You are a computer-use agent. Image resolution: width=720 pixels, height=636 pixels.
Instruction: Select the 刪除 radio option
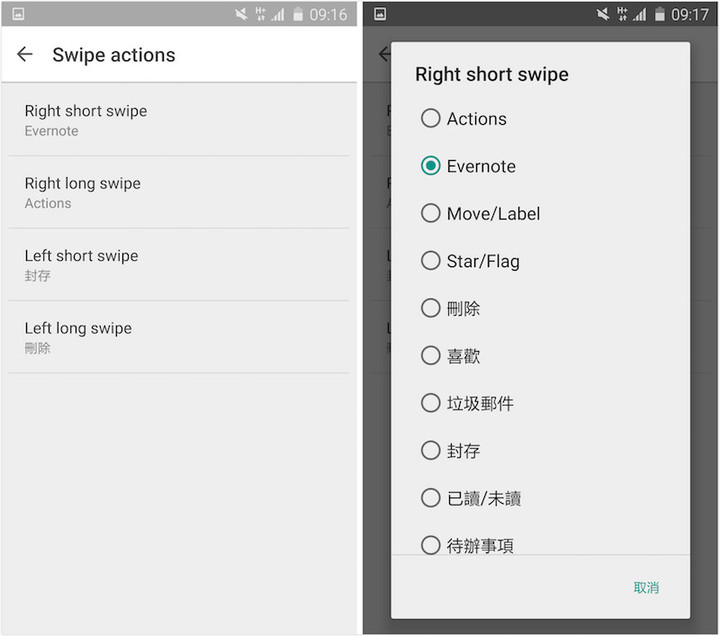[x=431, y=308]
